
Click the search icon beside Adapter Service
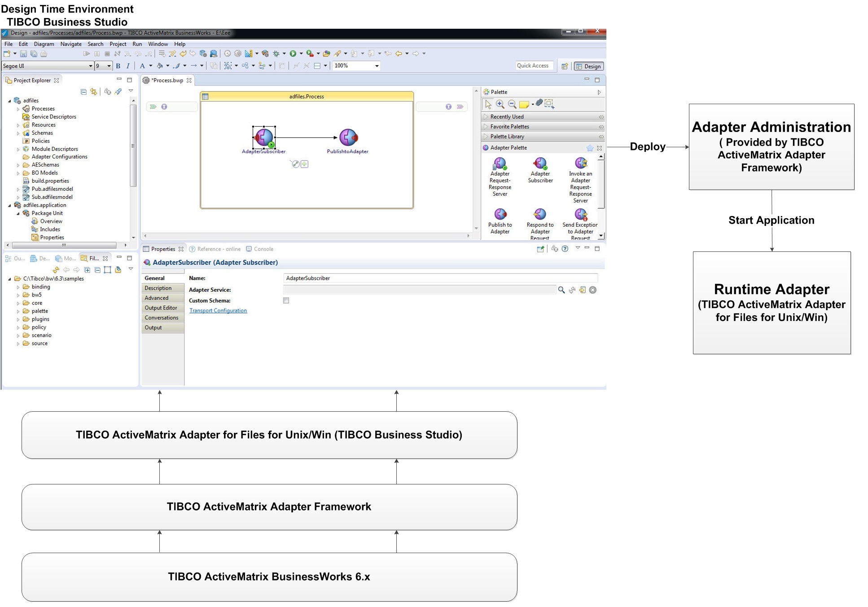pos(561,290)
